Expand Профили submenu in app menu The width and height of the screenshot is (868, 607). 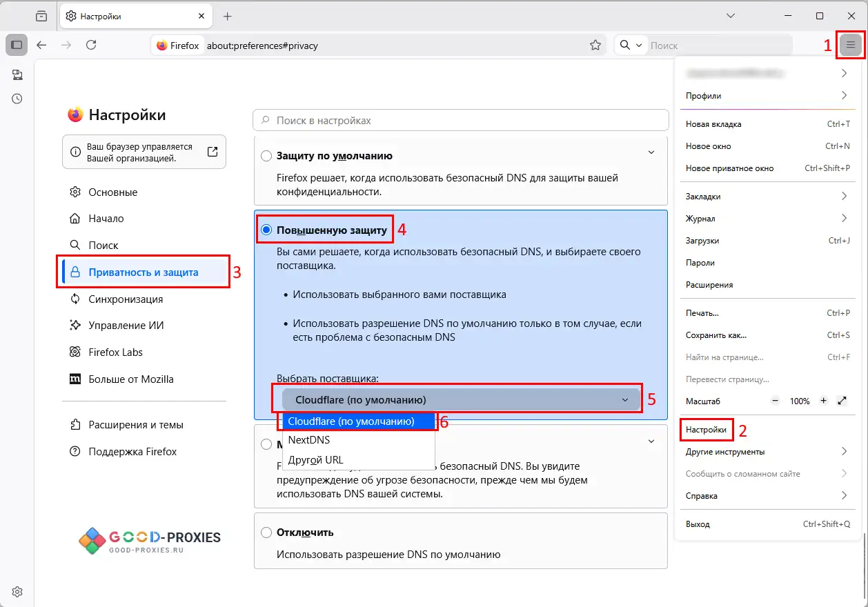[768, 95]
